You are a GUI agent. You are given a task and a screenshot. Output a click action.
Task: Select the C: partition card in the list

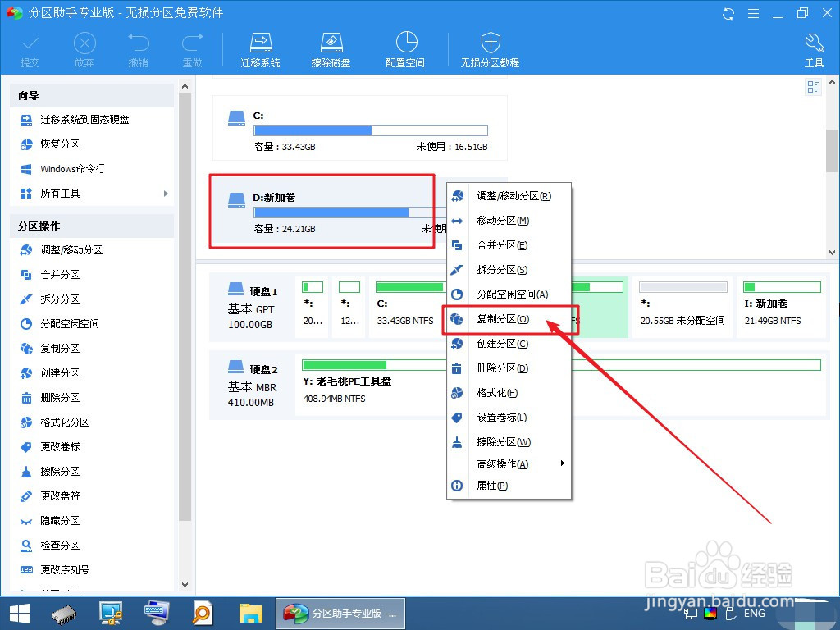click(360, 129)
